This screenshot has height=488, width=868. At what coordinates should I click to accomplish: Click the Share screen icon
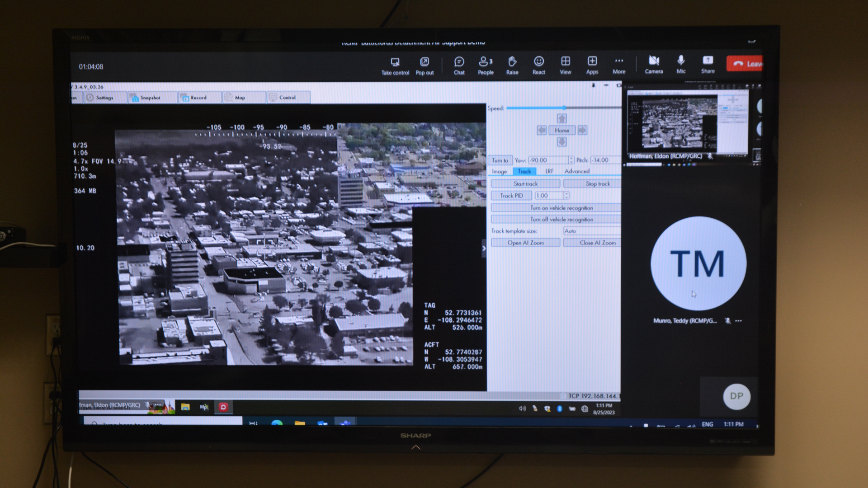coord(708,61)
